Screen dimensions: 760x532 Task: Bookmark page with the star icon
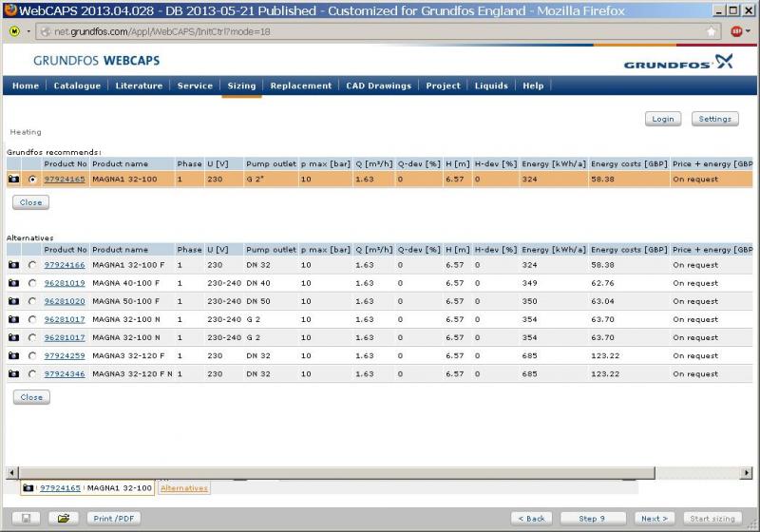coord(712,30)
